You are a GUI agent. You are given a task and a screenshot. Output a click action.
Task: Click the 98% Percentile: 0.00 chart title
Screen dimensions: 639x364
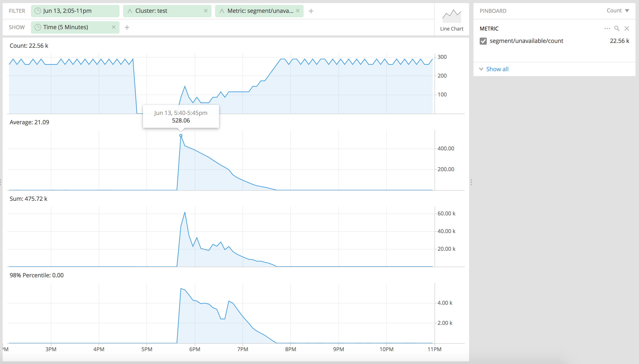pyautogui.click(x=37, y=275)
